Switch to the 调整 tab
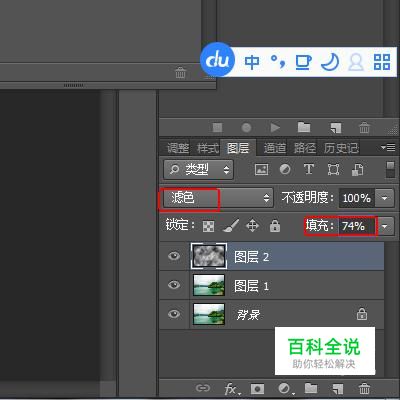The height and width of the screenshot is (400, 400). (178, 148)
